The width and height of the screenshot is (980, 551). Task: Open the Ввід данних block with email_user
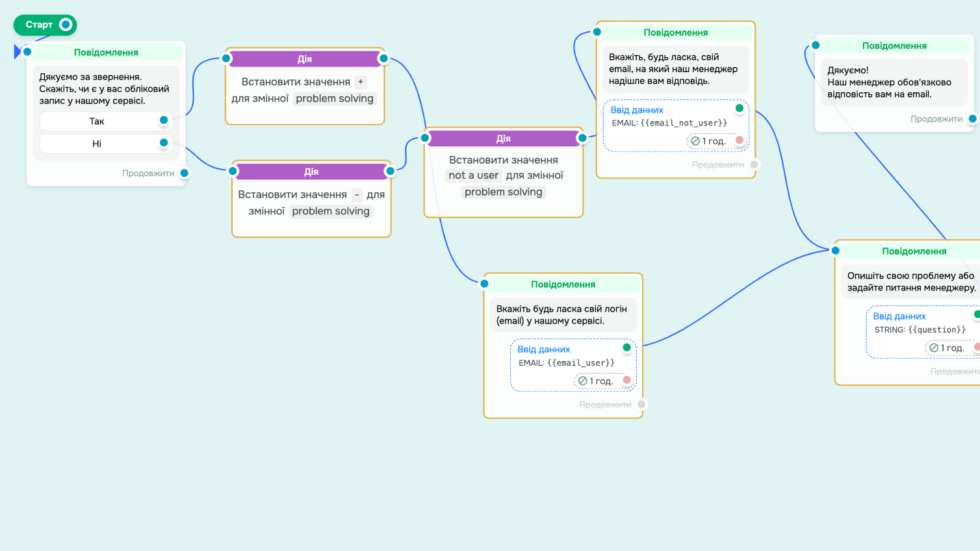573,365
